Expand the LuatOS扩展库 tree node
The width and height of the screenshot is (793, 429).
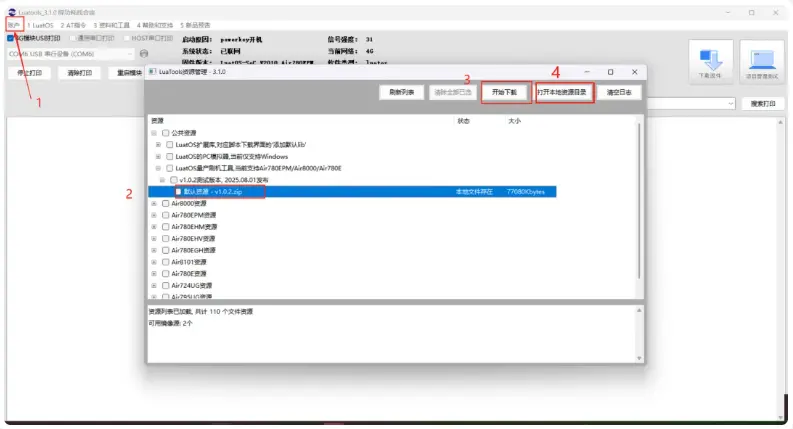(158, 145)
